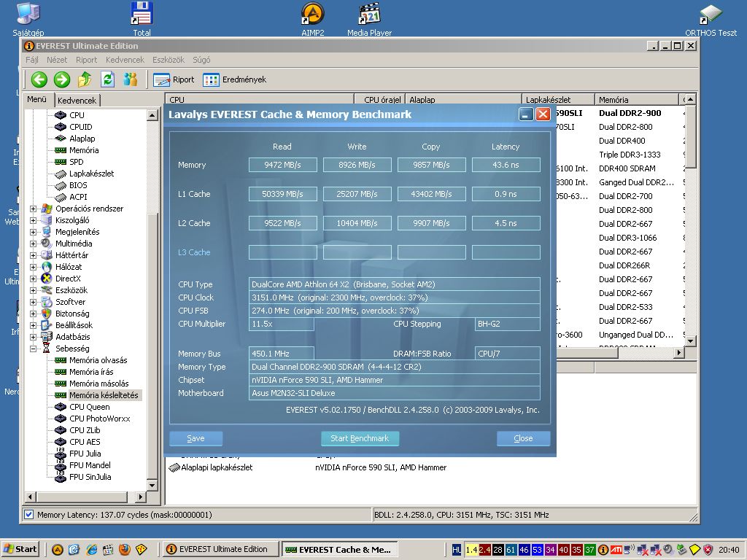Click the AIMP2 desktop icon
The height and width of the screenshot is (560, 747).
pyautogui.click(x=312, y=19)
